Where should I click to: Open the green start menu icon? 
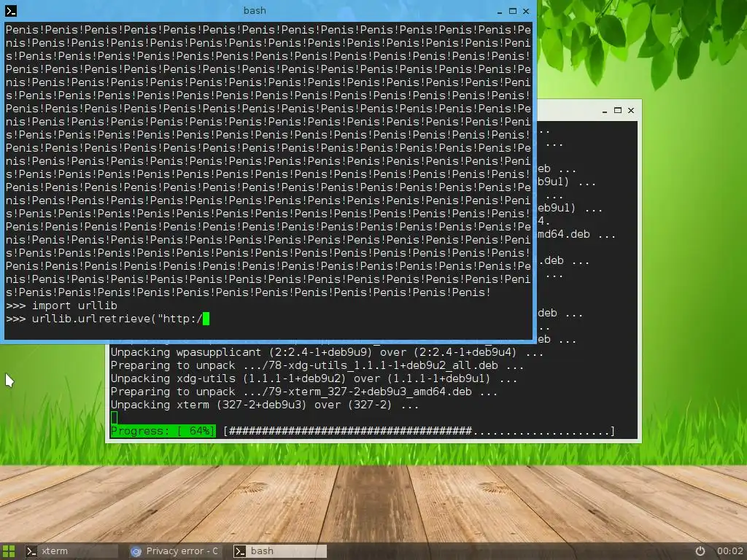(9, 551)
